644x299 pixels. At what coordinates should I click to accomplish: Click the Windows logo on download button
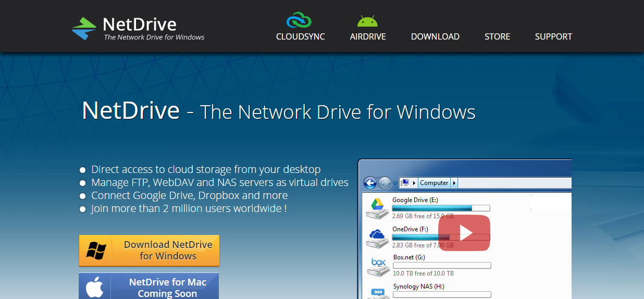[x=96, y=251]
